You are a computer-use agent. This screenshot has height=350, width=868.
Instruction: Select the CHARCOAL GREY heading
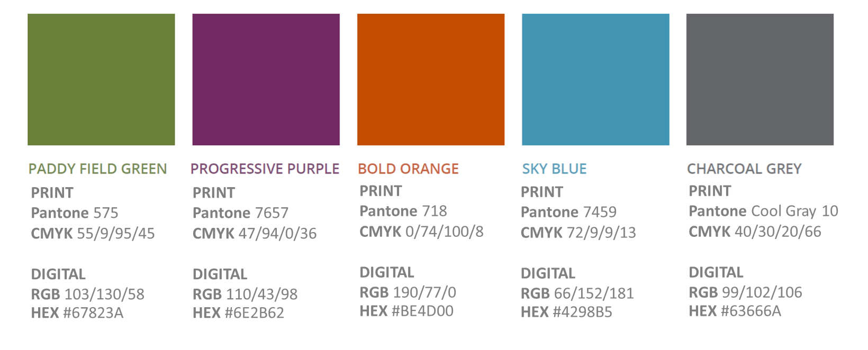click(x=744, y=169)
